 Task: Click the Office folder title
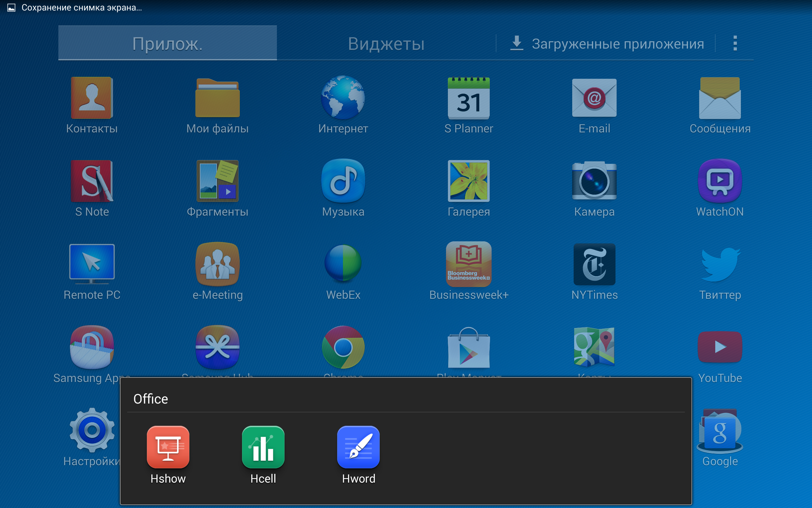151,399
